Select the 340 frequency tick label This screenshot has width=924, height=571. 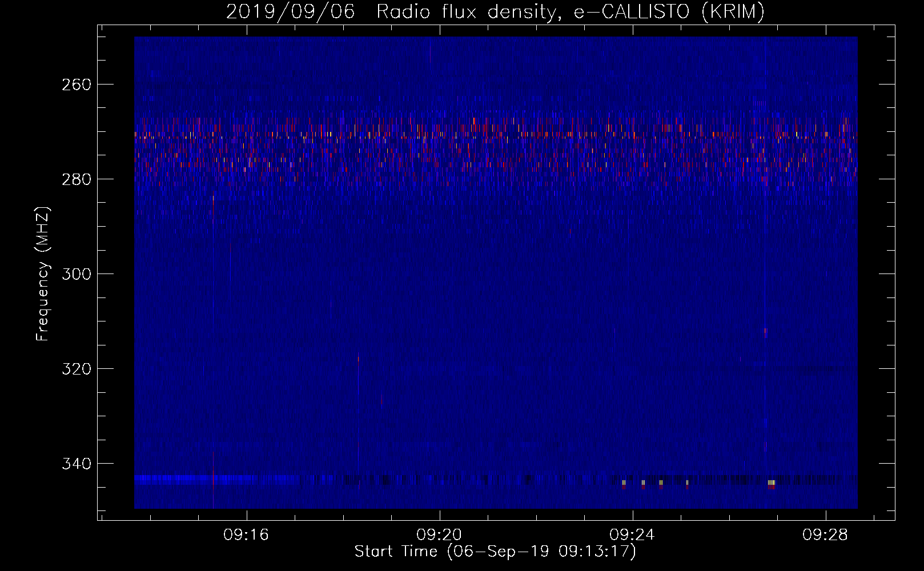click(x=76, y=464)
